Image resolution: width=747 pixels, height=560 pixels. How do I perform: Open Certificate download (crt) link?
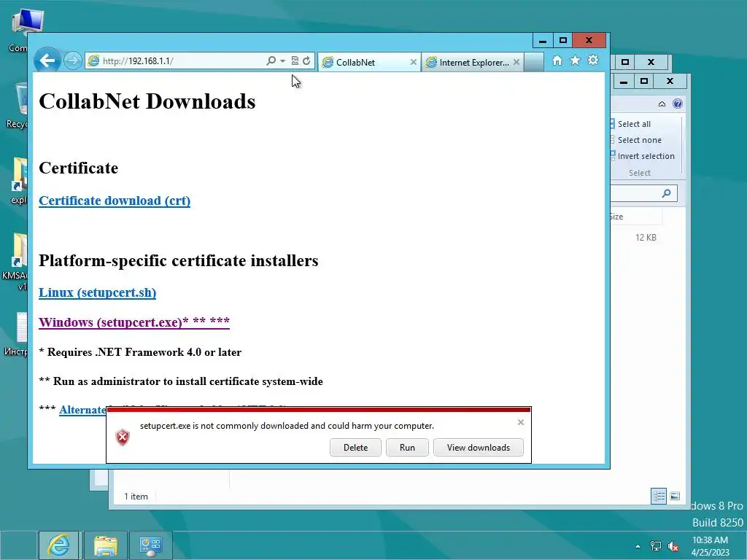[x=115, y=201]
